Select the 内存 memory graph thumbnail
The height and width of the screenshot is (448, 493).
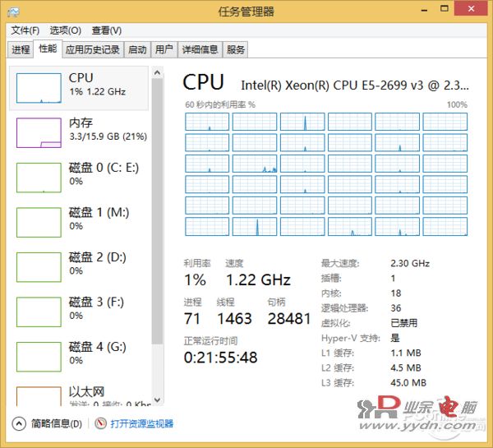[x=39, y=133]
